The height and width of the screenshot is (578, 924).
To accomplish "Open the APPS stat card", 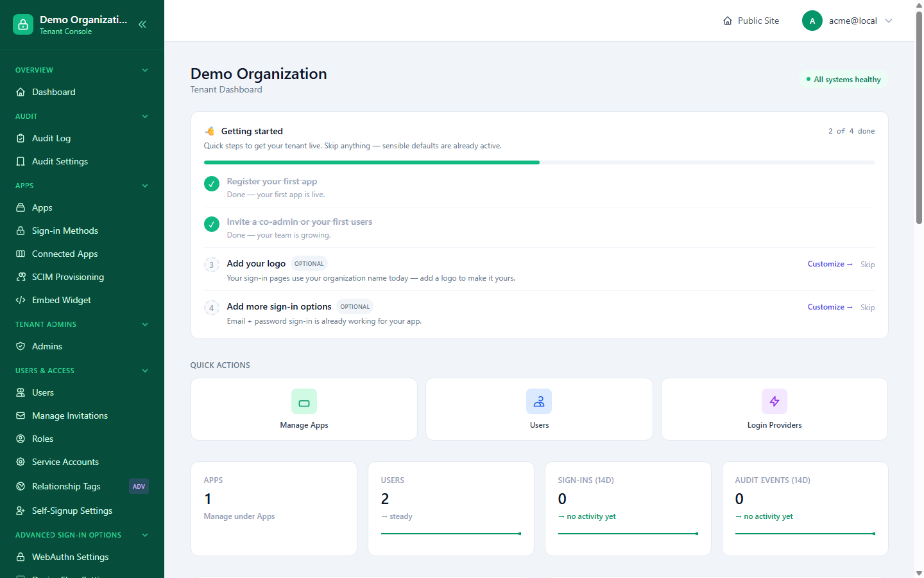I will (x=274, y=509).
